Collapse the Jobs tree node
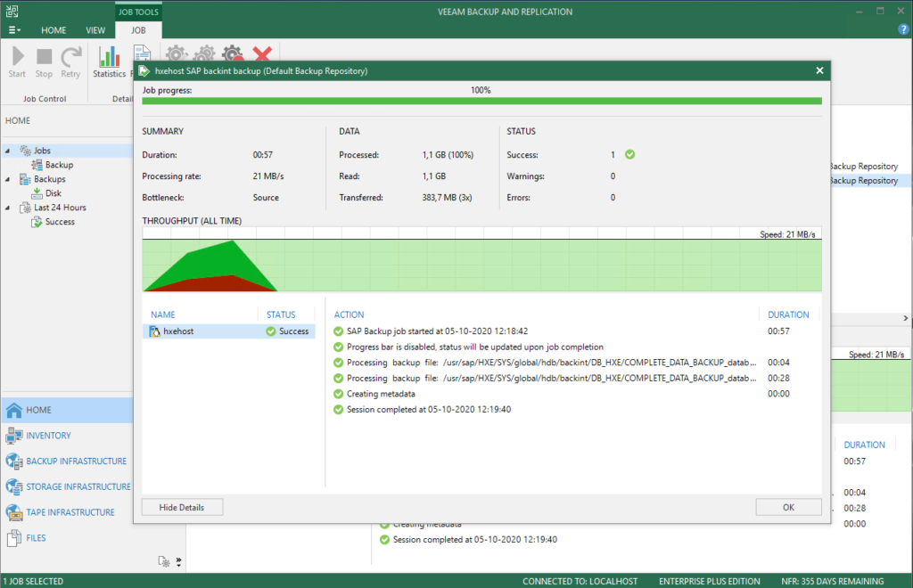913x588 pixels. coord(7,151)
